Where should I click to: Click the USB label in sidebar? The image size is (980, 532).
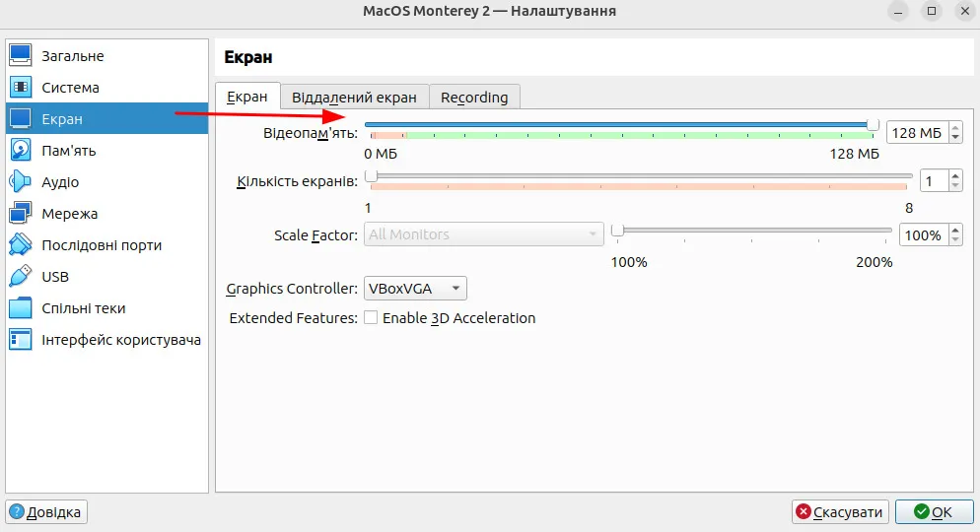(x=55, y=277)
